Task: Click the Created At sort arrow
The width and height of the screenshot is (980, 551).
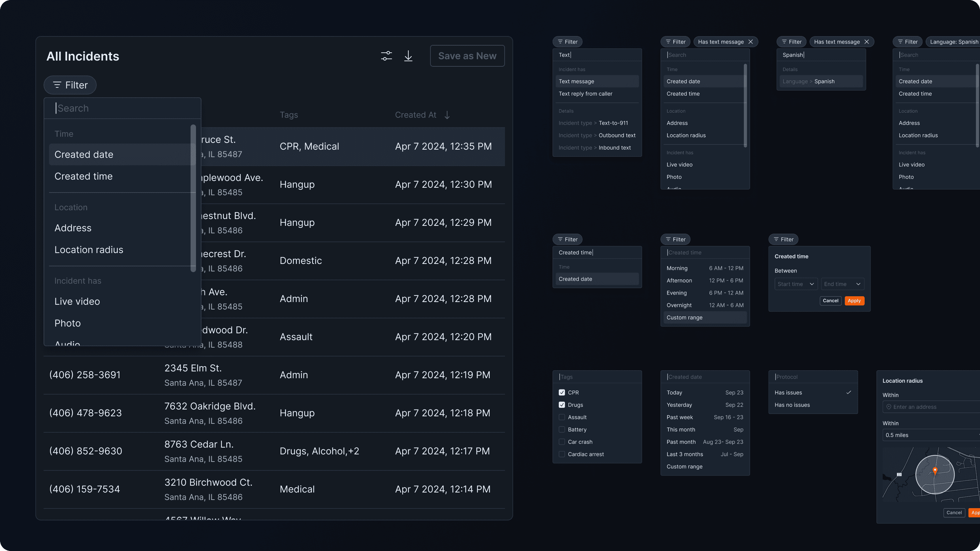Action: [x=447, y=115]
